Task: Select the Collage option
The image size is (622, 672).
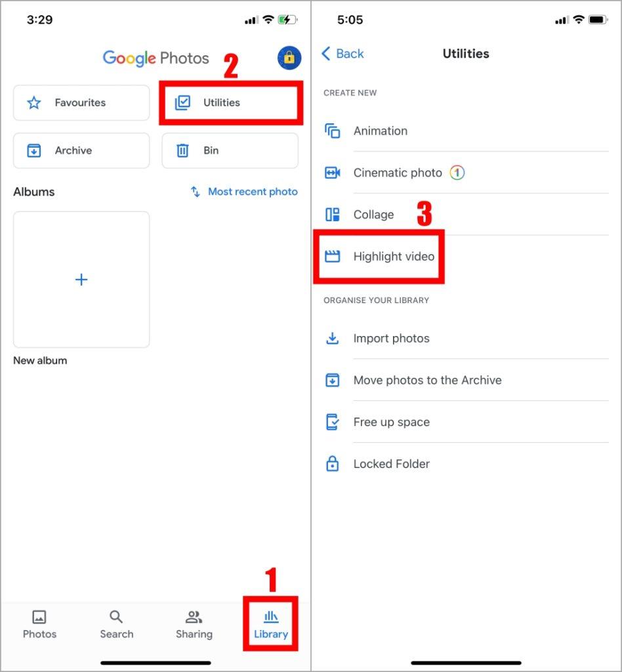Action: (466, 215)
